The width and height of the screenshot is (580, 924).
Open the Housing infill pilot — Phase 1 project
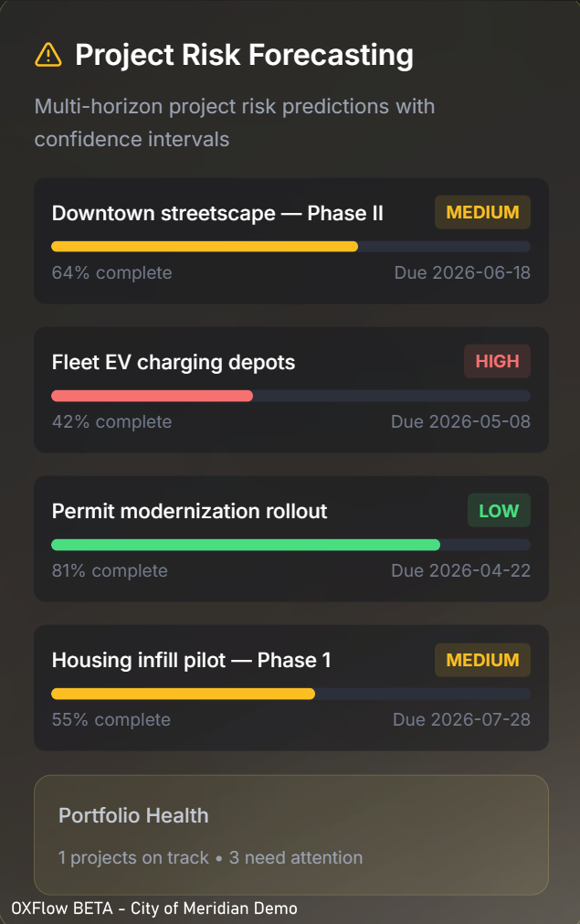[191, 660]
